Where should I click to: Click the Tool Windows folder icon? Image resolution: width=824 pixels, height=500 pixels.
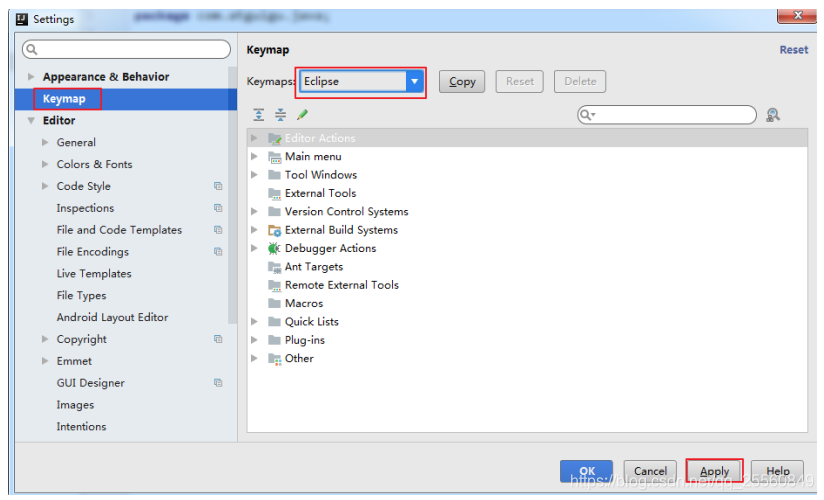click(x=274, y=175)
